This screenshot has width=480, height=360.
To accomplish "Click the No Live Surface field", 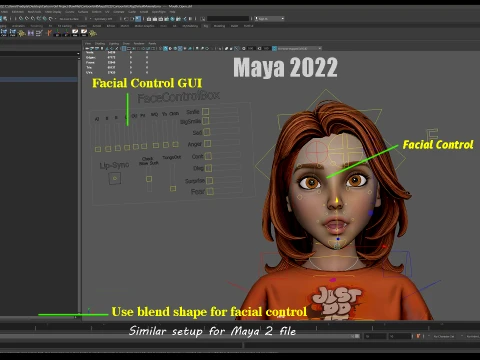I will point(69,19).
